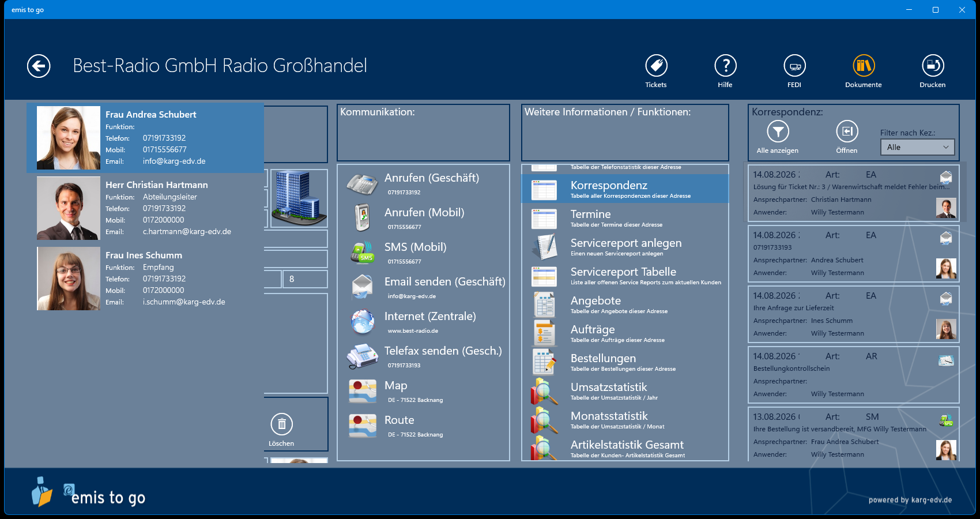Screen dimensions: 980x519
Task: Click the Umsatzstatistik yearly icon
Action: click(x=544, y=391)
